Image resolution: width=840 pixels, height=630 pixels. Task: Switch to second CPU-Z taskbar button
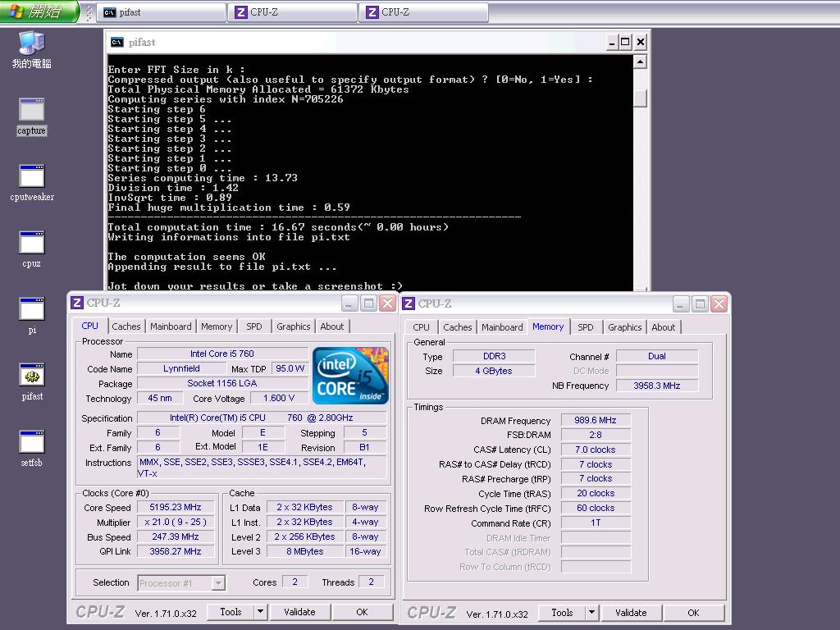tap(424, 12)
